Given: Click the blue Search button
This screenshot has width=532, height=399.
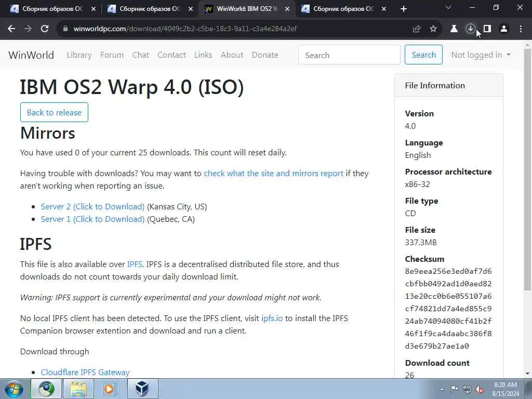Looking at the screenshot, I should (423, 55).
